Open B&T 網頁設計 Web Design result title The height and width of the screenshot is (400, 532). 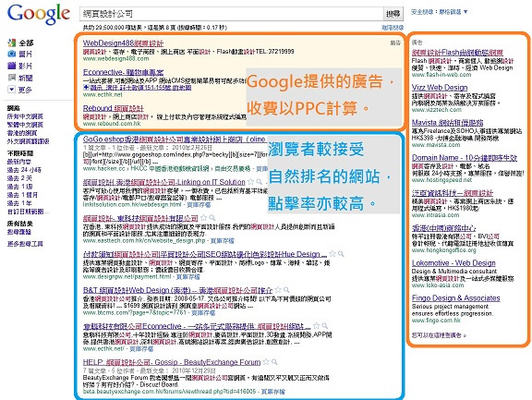tap(177, 290)
